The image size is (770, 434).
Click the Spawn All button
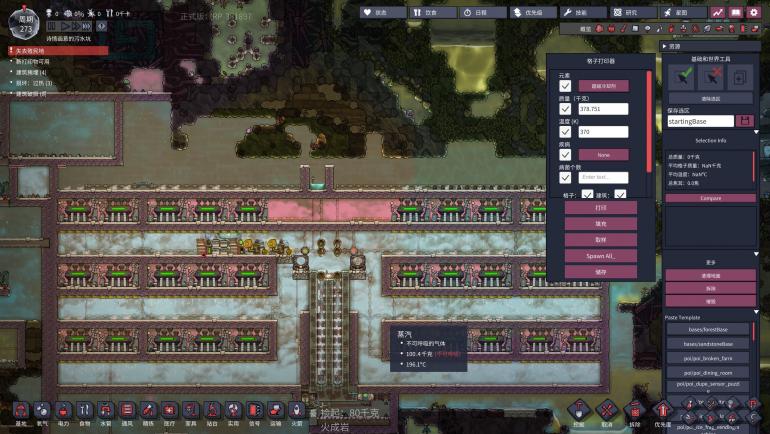click(601, 256)
